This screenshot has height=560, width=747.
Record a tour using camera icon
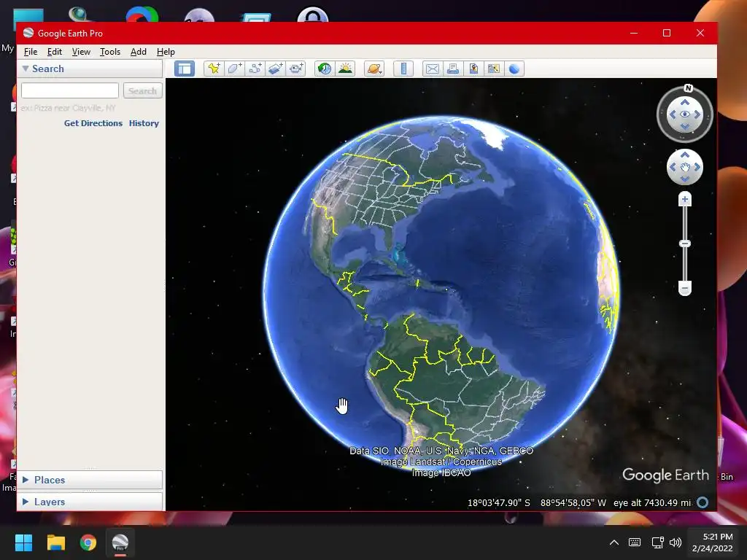click(296, 69)
